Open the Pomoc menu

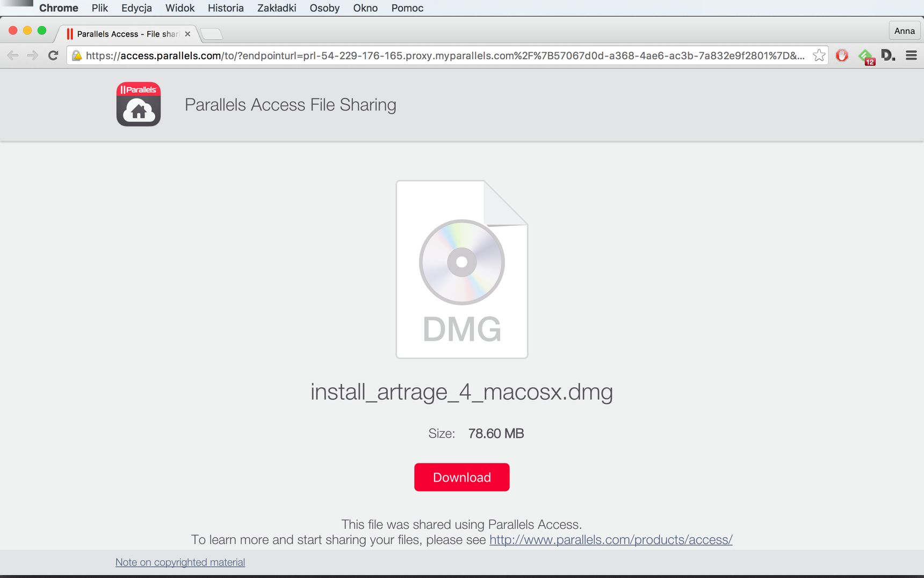click(x=407, y=8)
